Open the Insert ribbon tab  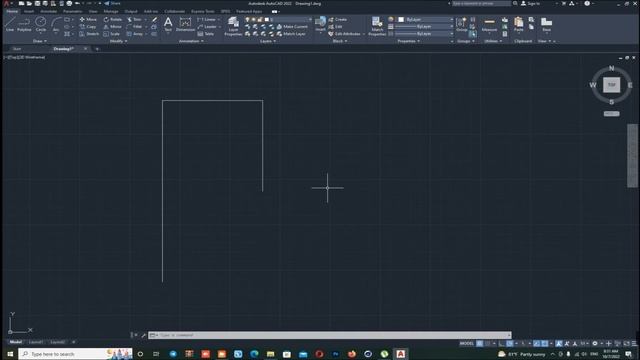click(x=29, y=11)
